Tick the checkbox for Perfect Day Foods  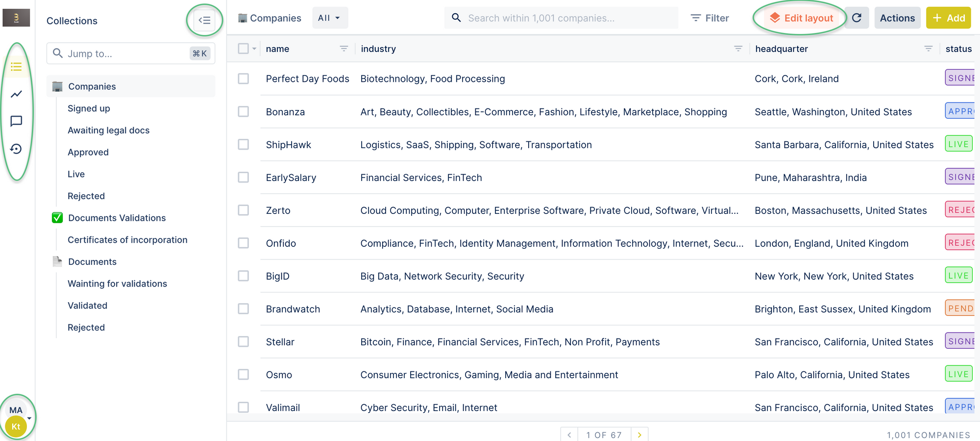244,78
